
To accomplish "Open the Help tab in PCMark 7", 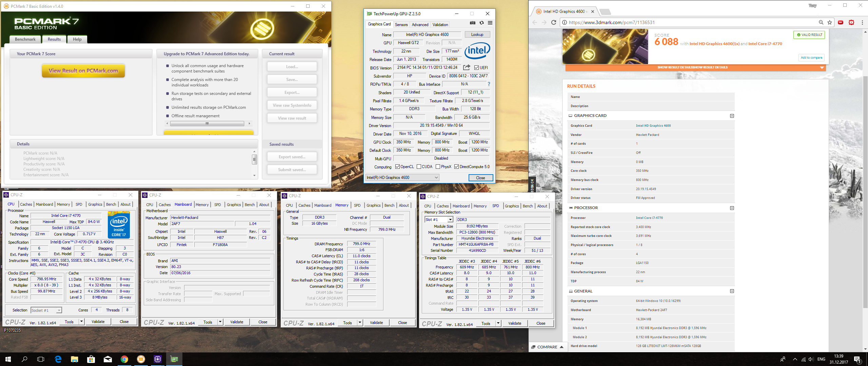I will tap(77, 39).
